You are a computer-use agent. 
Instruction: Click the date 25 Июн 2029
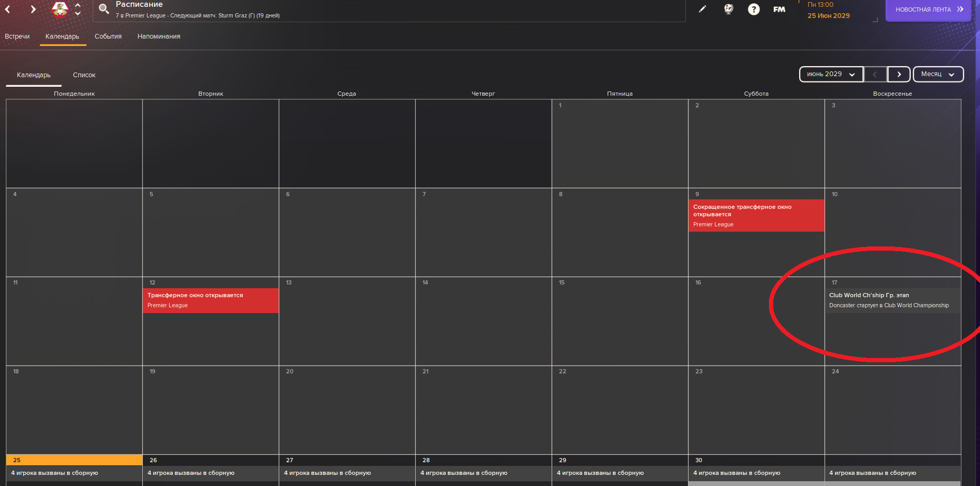point(828,16)
